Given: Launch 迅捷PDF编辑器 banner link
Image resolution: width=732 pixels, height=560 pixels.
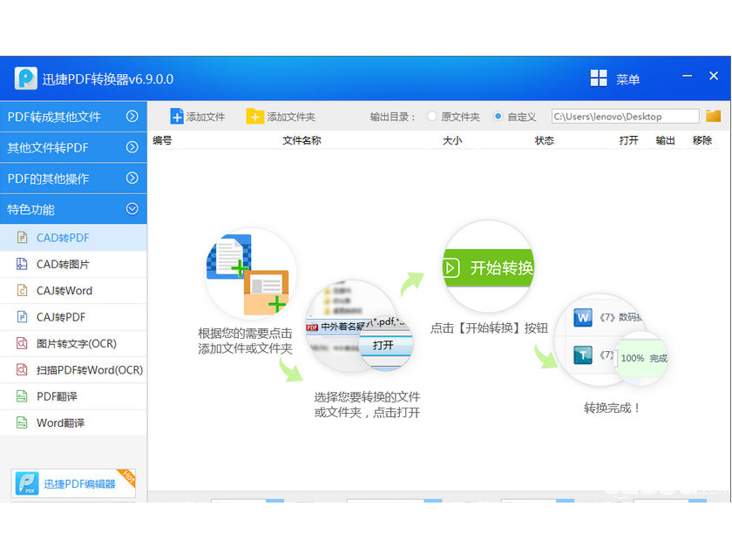Looking at the screenshot, I should point(73,483).
